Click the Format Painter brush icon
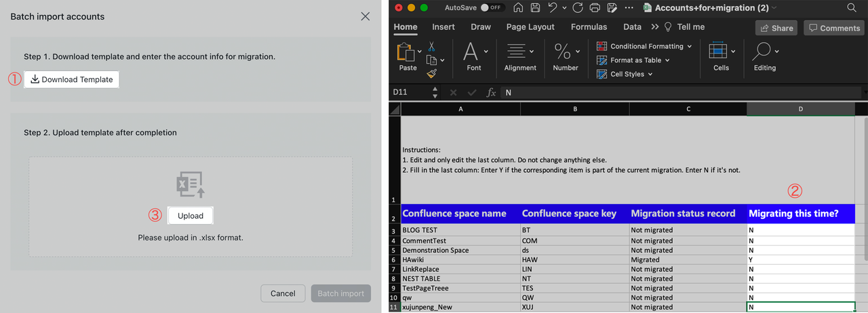Screen dimensions: 868x313 [x=431, y=73]
